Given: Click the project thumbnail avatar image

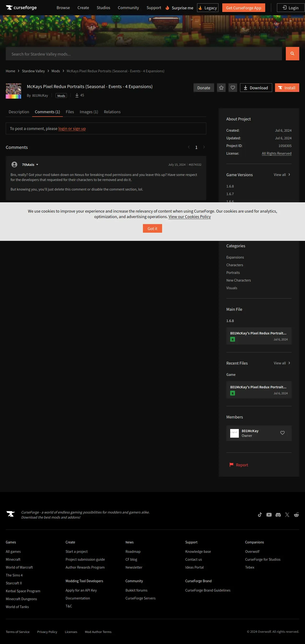Looking at the screenshot, I should coord(13,91).
